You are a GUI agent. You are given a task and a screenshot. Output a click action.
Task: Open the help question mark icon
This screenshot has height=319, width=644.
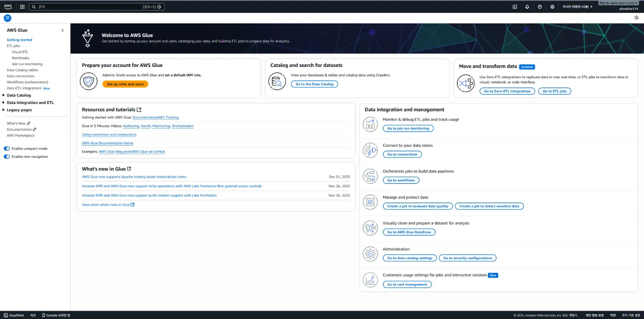(540, 7)
